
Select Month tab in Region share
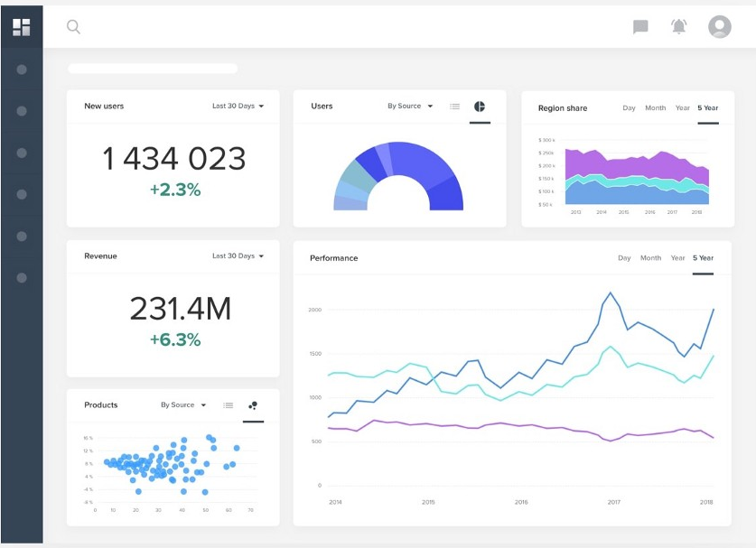[x=655, y=108]
